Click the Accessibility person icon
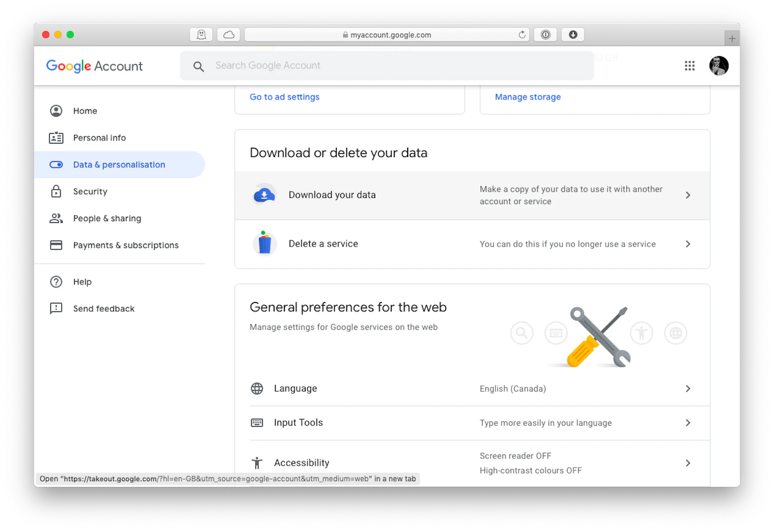Screen dimensions: 774x532 click(x=257, y=463)
